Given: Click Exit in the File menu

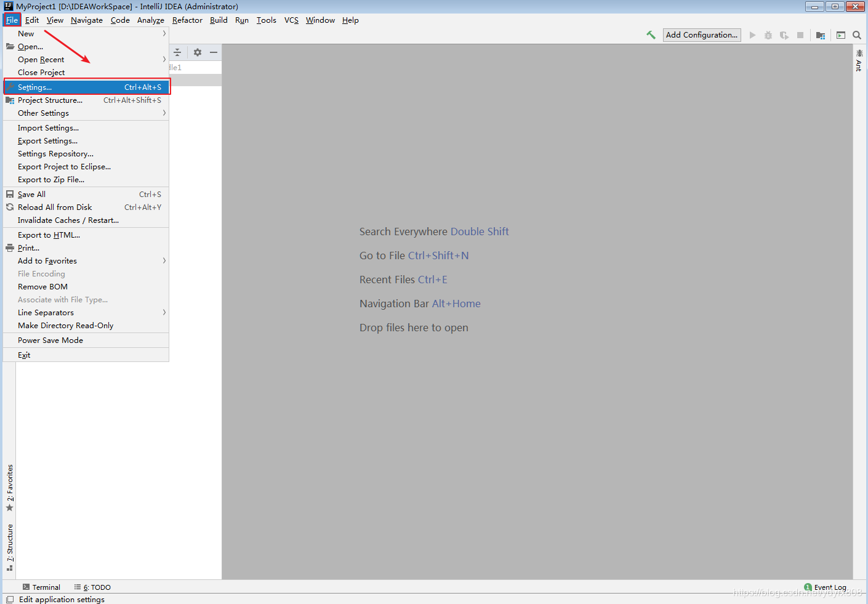Looking at the screenshot, I should [86, 355].
